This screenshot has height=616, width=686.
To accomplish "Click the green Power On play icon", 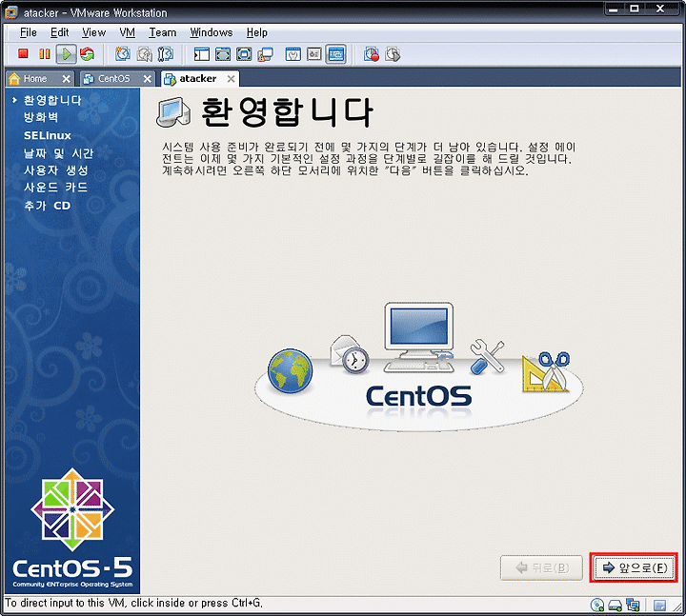I will coord(66,54).
